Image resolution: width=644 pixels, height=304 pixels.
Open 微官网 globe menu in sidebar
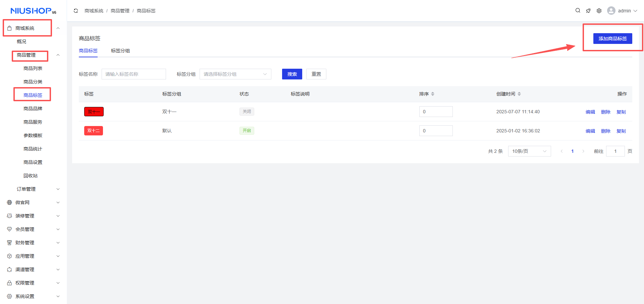tap(22, 202)
